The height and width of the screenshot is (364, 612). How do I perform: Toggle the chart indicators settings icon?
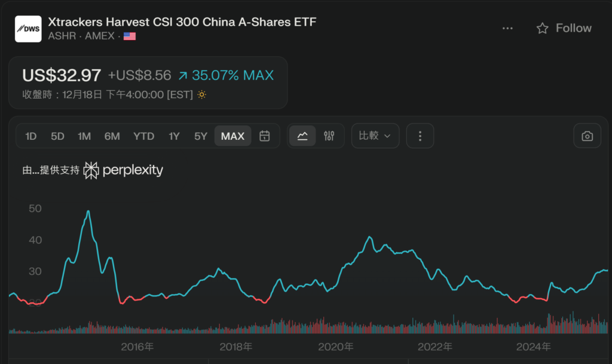(329, 136)
